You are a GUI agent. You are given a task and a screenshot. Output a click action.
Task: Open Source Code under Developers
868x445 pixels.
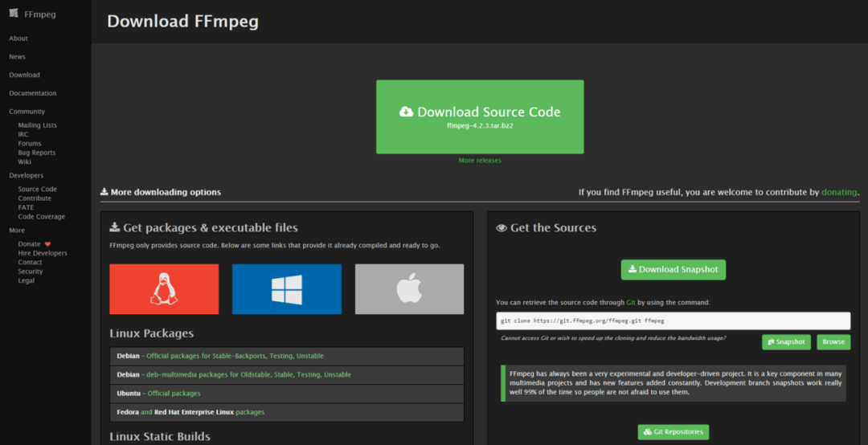(37, 190)
